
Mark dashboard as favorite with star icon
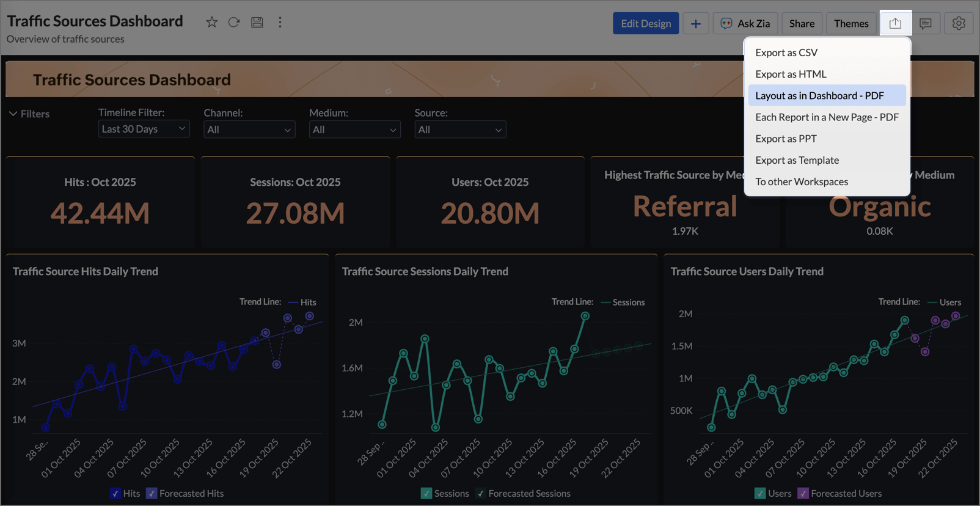point(211,23)
